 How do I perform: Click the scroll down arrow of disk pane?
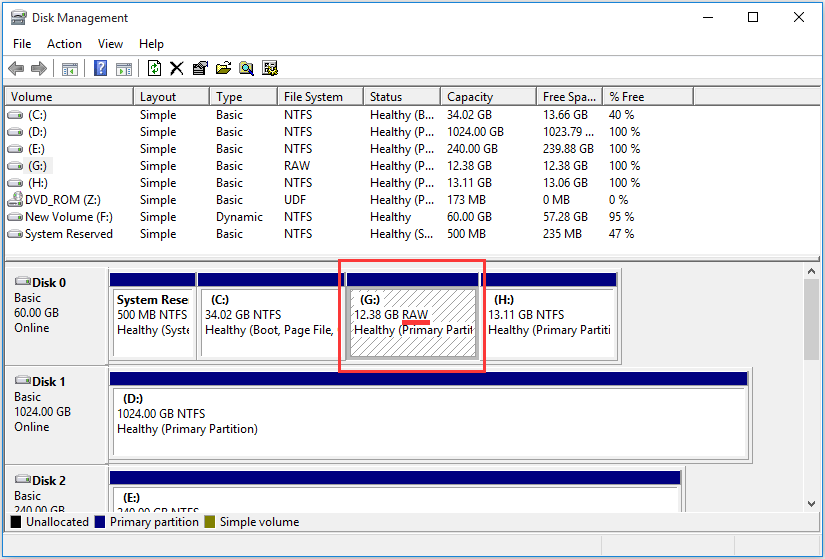click(x=812, y=501)
